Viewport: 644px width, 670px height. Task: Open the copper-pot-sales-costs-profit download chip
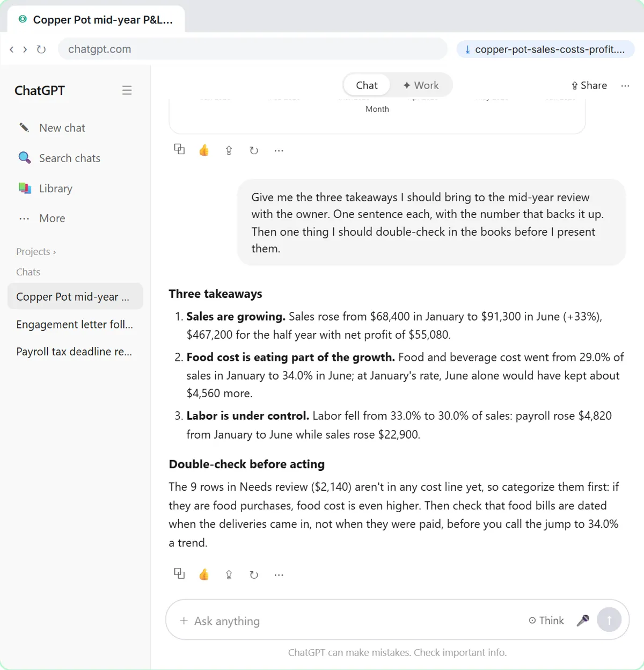pos(545,49)
